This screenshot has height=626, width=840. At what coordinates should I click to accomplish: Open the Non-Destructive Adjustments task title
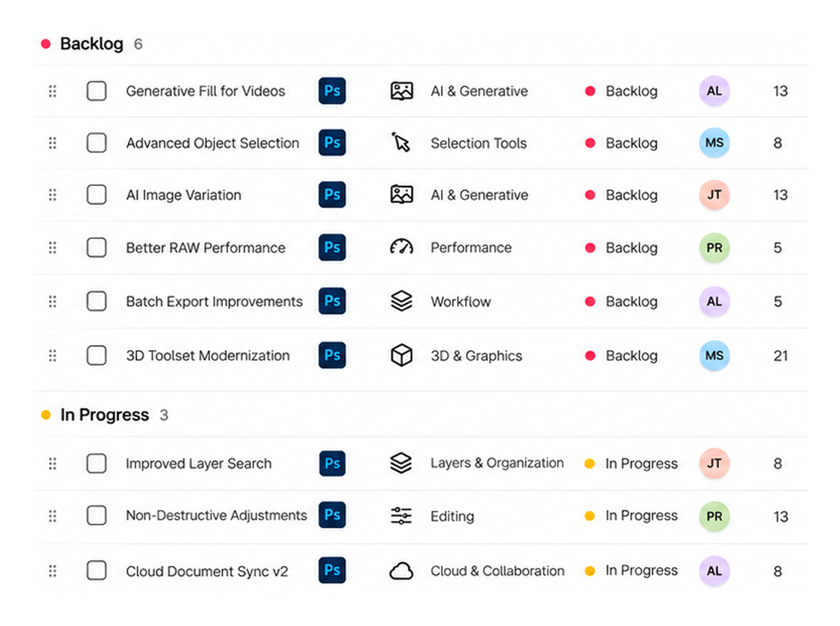pyautogui.click(x=216, y=516)
